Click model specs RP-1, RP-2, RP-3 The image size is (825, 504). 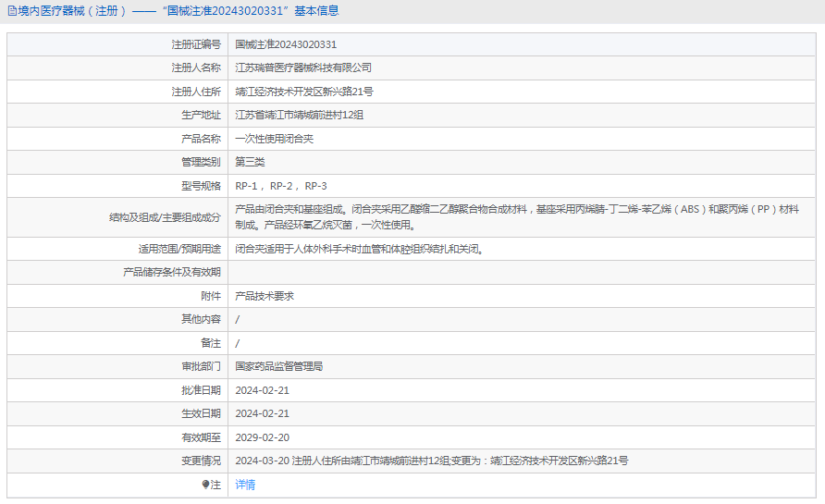[281, 186]
